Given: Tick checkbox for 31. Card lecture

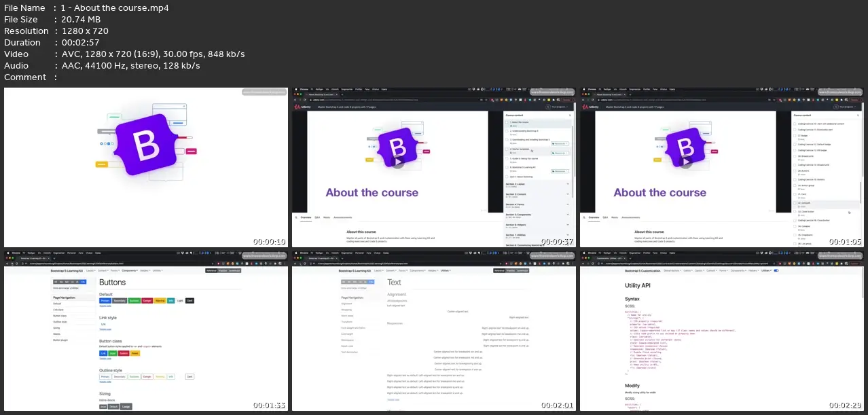Looking at the screenshot, I should click(x=795, y=194).
